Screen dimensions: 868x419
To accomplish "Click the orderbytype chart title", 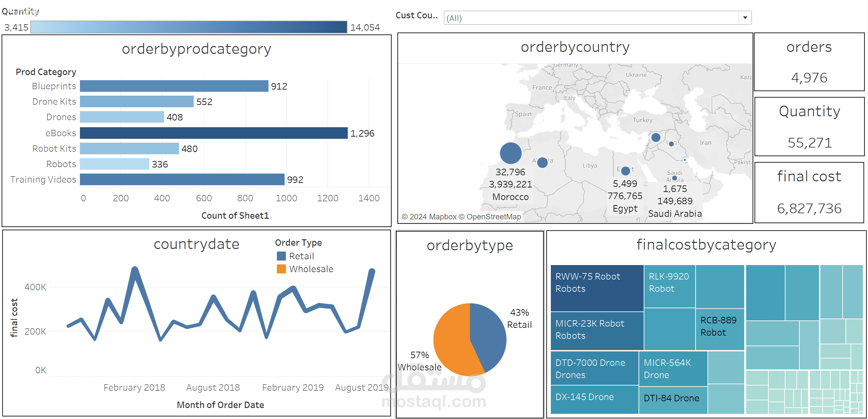I will point(470,245).
